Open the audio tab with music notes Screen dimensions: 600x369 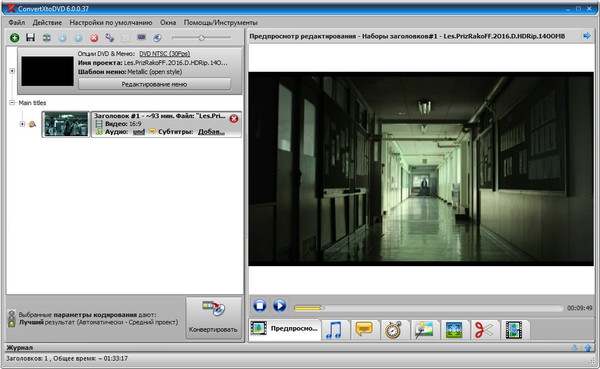tap(334, 330)
